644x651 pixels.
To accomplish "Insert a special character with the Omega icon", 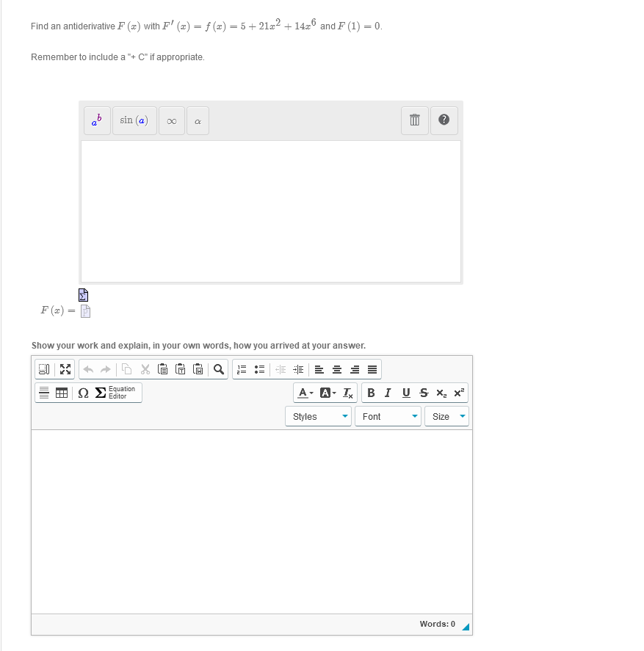I will 82,393.
